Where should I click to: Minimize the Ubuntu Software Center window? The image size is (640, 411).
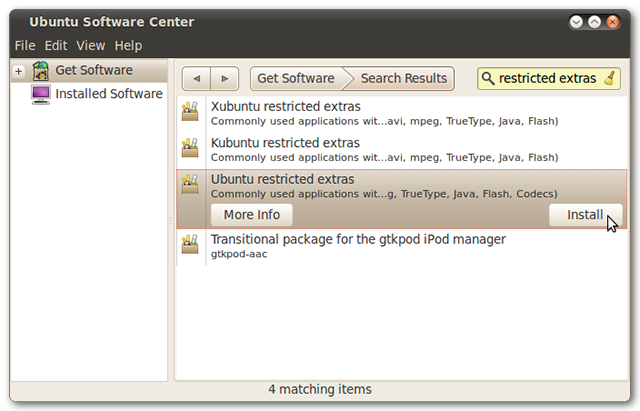(576, 22)
